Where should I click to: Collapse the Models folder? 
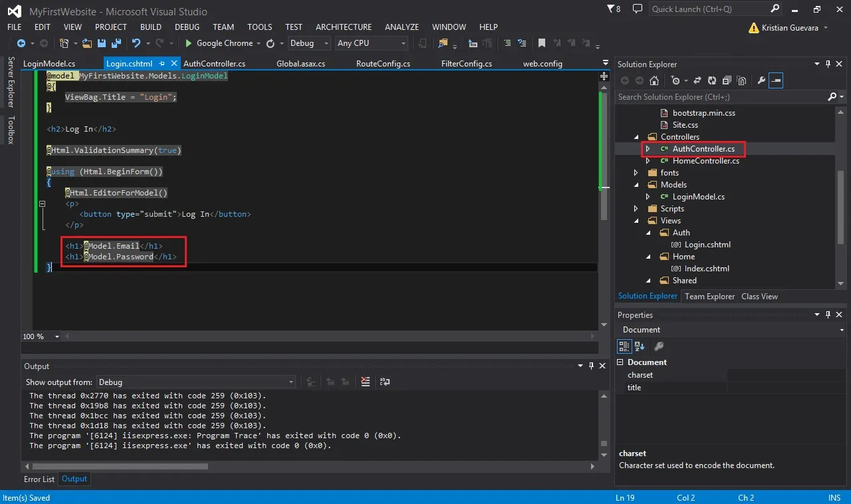click(636, 185)
